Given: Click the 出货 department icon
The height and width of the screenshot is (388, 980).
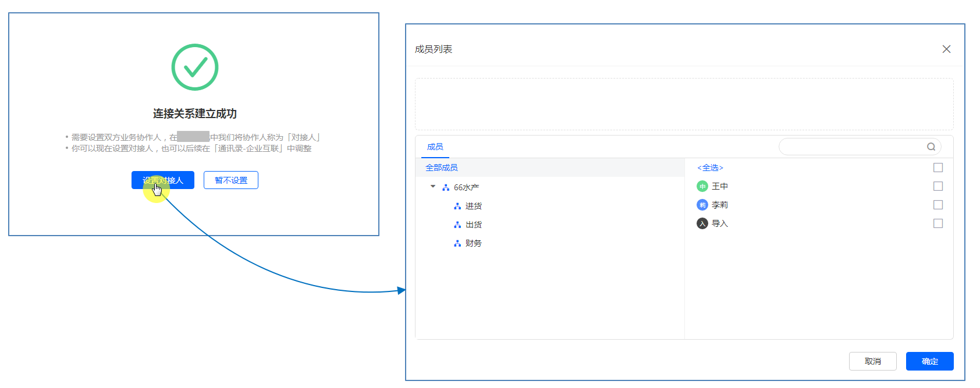Looking at the screenshot, I should pyautogui.click(x=457, y=225).
